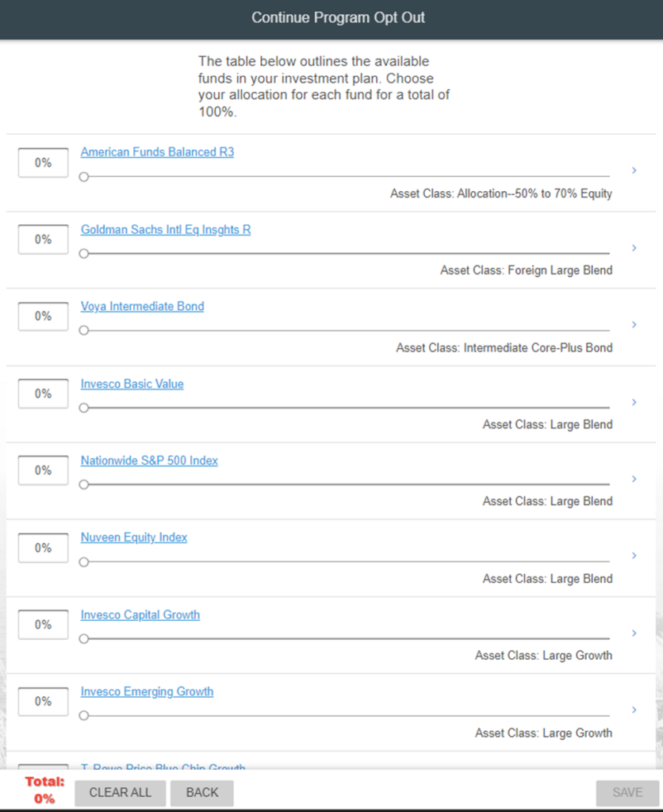The width and height of the screenshot is (663, 812).
Task: Click the Nuveen Equity Index slider handle
Action: point(84,562)
